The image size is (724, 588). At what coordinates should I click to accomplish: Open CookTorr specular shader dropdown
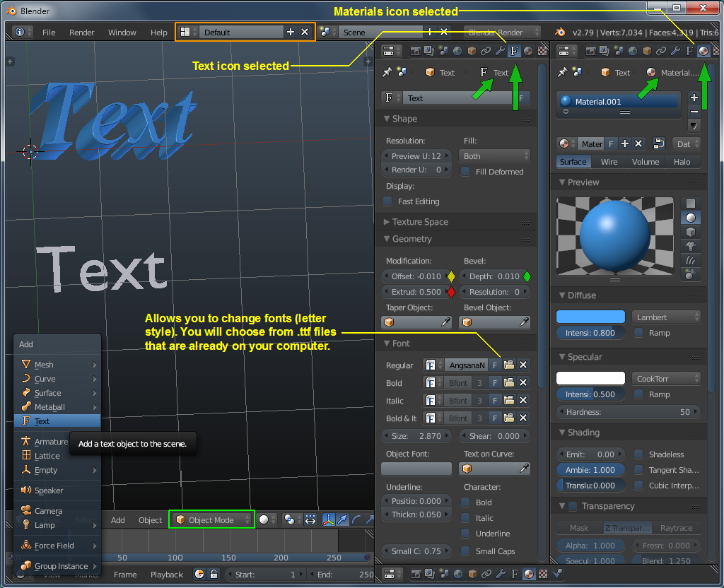[x=666, y=379]
